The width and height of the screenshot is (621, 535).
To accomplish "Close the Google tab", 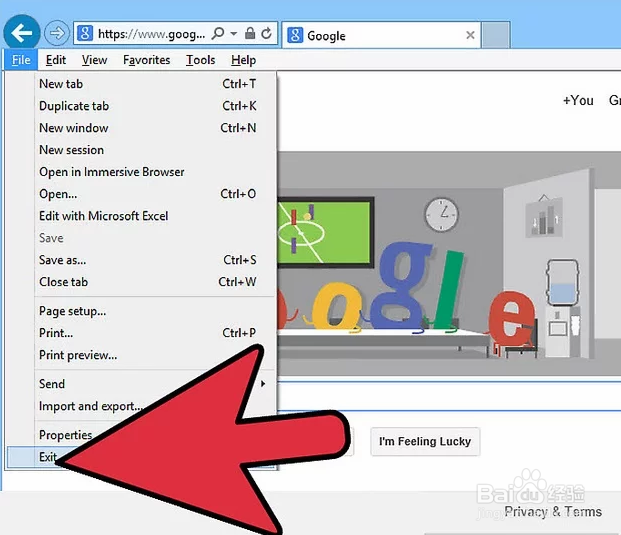I will click(x=470, y=35).
